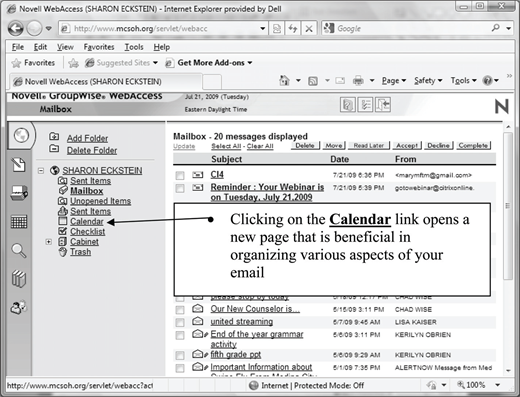
Task: Open the WebAccess Options header icon
Action: coord(365,105)
